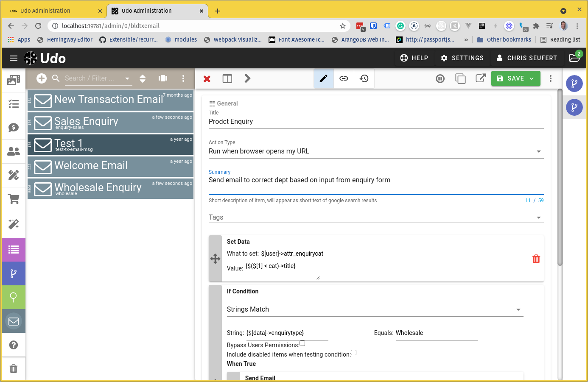Image resolution: width=588 pixels, height=382 pixels.
Task: Open the Settings menu
Action: (x=462, y=58)
